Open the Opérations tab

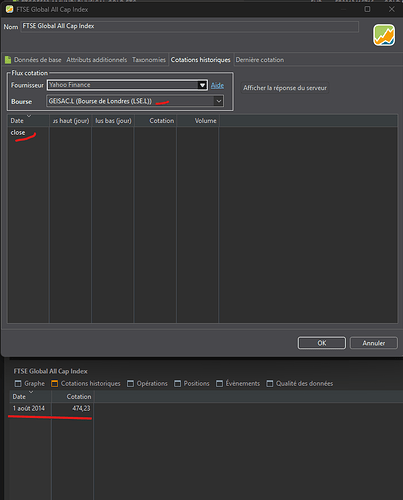pos(152,384)
